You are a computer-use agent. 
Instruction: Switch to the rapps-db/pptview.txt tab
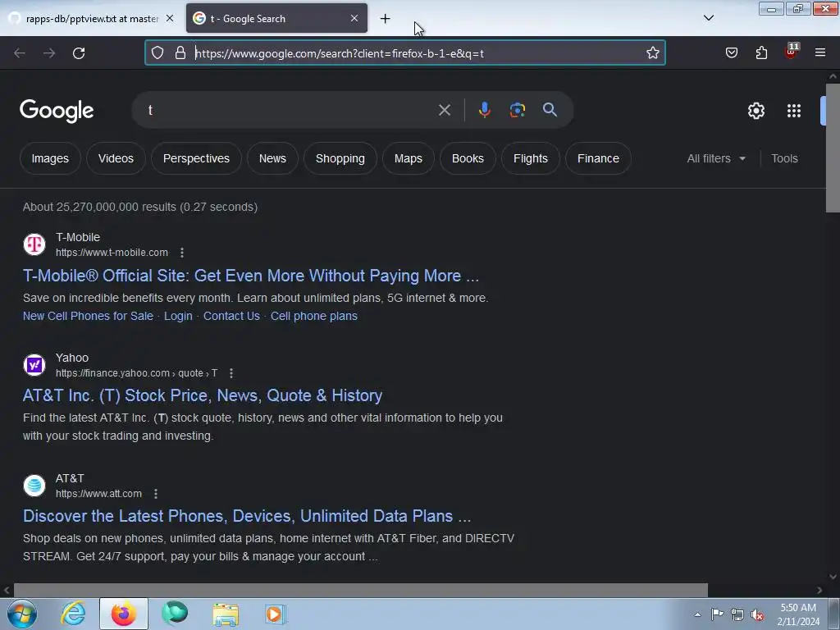92,19
